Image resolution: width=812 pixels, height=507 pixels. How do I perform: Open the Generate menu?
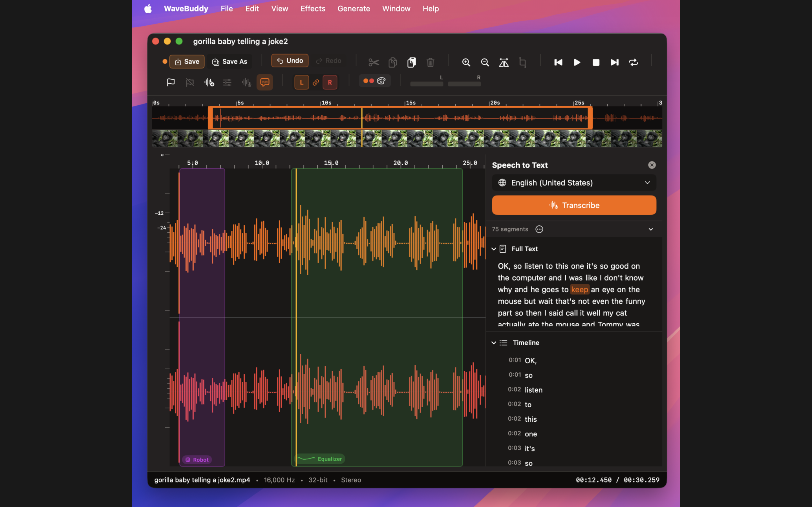pyautogui.click(x=354, y=9)
